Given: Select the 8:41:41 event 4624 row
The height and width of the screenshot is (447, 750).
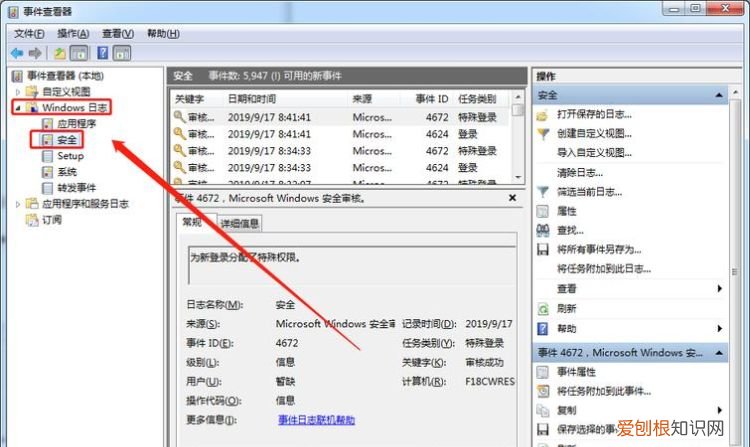Looking at the screenshot, I should click(341, 134).
